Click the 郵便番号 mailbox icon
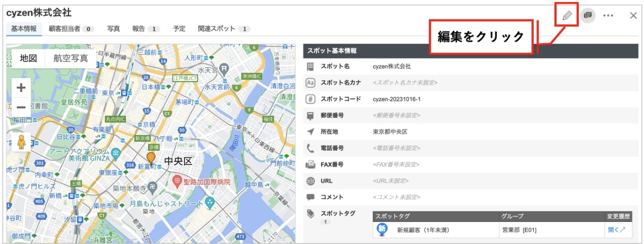This screenshot has height=244, width=644. pyautogui.click(x=311, y=116)
